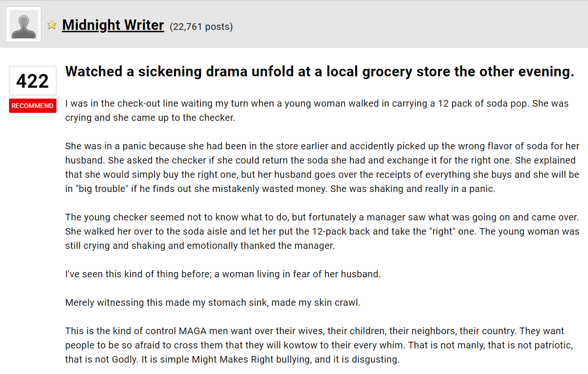The height and width of the screenshot is (374, 588).
Task: Click the 22,761 posts count text
Action: [201, 27]
